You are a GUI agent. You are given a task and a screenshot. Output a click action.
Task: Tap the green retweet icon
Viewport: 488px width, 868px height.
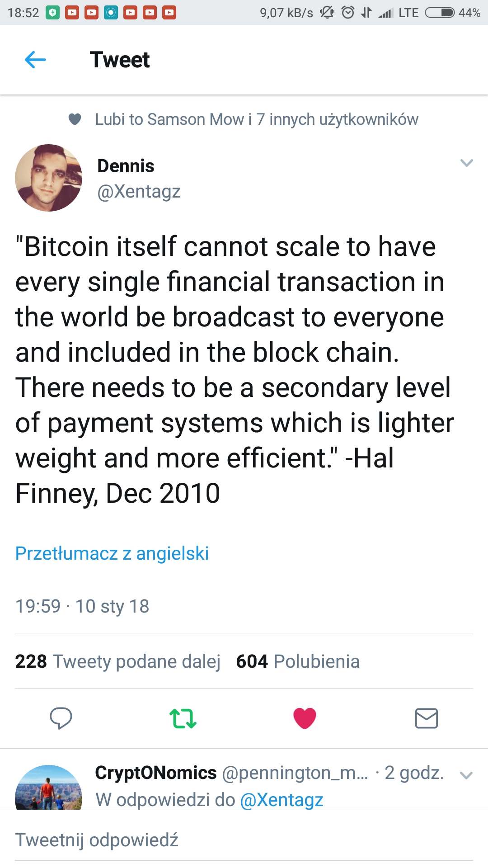tap(183, 718)
